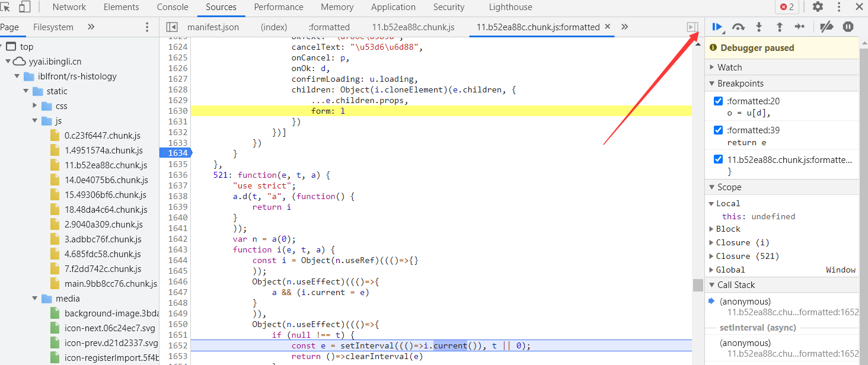
Task: Switch to the Filesystem navigator tab
Action: [53, 27]
